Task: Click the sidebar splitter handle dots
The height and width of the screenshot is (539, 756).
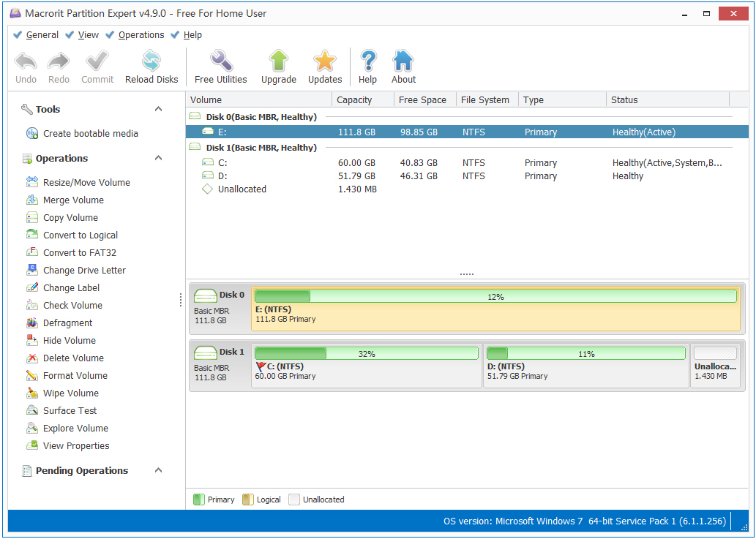Action: point(181,300)
